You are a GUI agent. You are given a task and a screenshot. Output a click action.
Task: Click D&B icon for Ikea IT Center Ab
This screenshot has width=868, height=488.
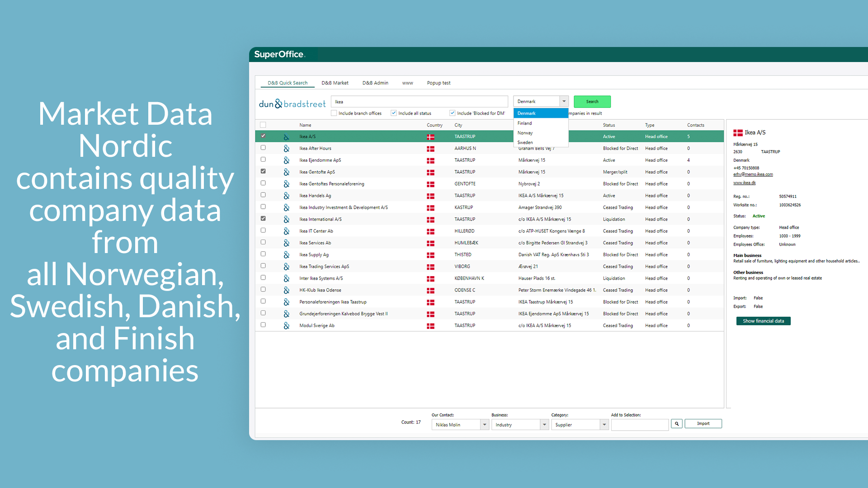286,231
